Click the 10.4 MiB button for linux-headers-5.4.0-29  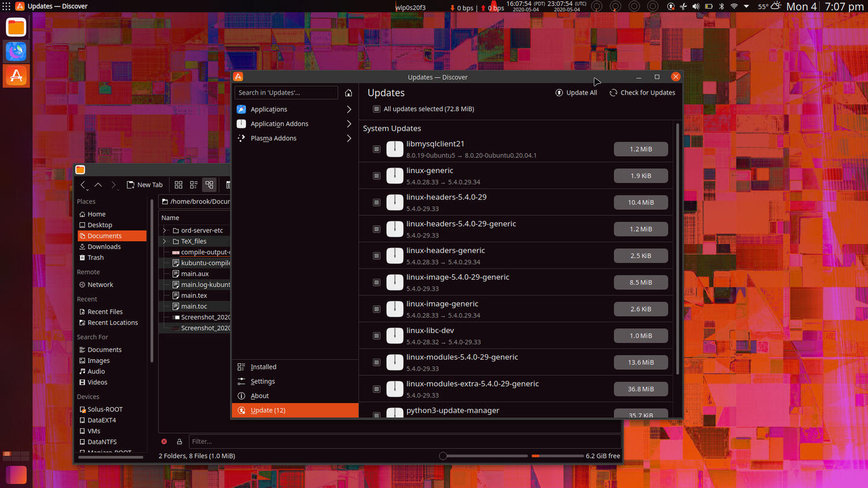(x=641, y=202)
